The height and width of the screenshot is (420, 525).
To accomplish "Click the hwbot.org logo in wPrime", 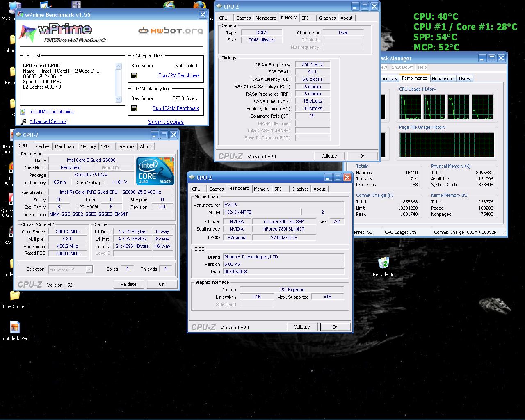I will coord(170,30).
